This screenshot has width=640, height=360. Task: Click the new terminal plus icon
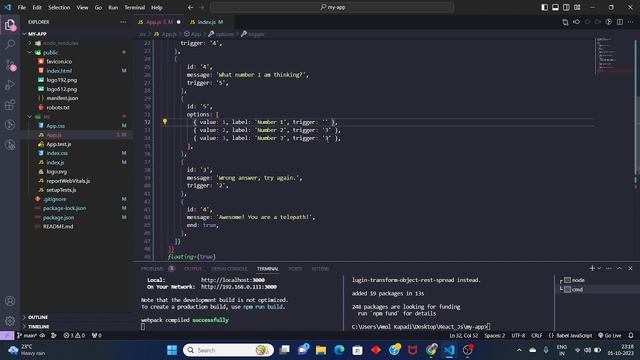tap(592, 268)
